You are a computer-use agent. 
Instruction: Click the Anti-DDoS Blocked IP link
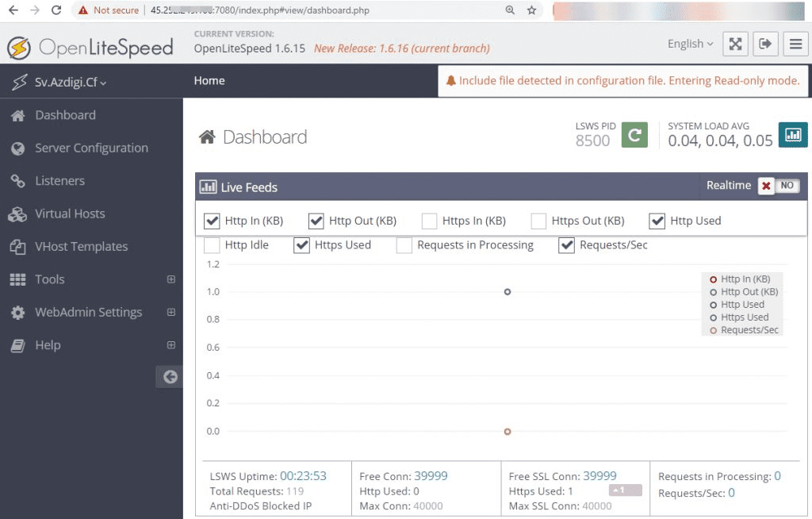point(260,506)
